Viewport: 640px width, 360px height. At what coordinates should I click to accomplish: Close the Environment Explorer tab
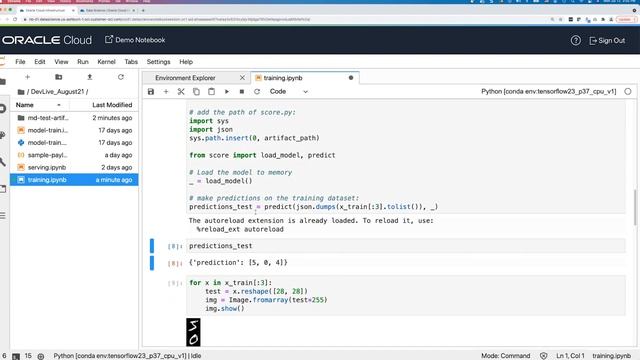242,78
